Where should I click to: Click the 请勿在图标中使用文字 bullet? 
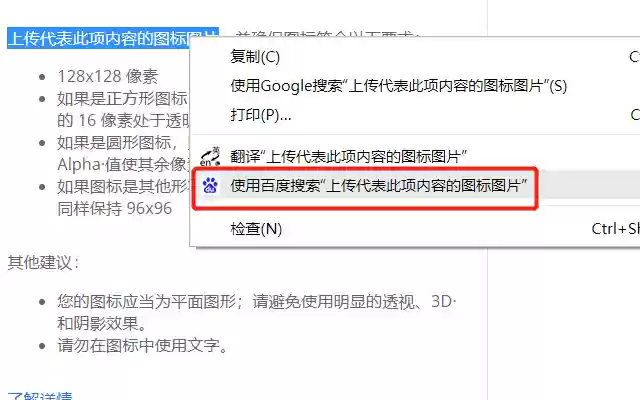click(x=142, y=346)
